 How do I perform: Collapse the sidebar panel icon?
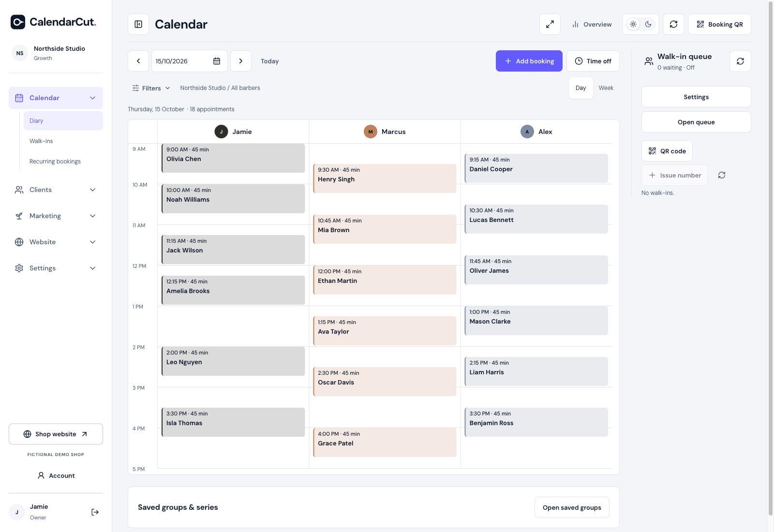point(138,24)
